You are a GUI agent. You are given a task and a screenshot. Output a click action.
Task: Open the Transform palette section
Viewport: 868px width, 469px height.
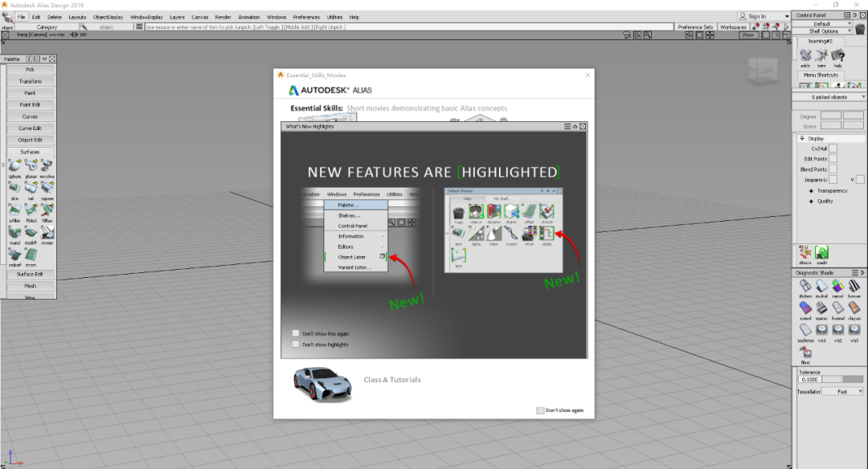[x=31, y=81]
